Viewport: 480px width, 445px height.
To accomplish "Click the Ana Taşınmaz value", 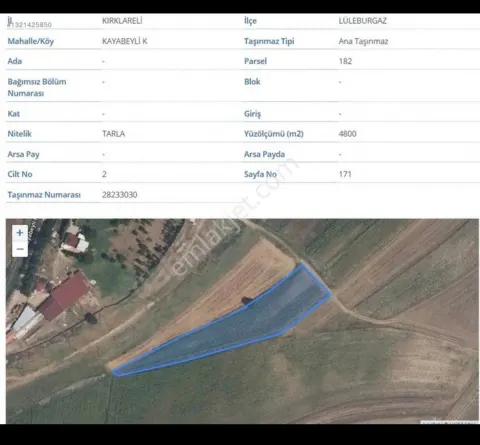I will (363, 41).
